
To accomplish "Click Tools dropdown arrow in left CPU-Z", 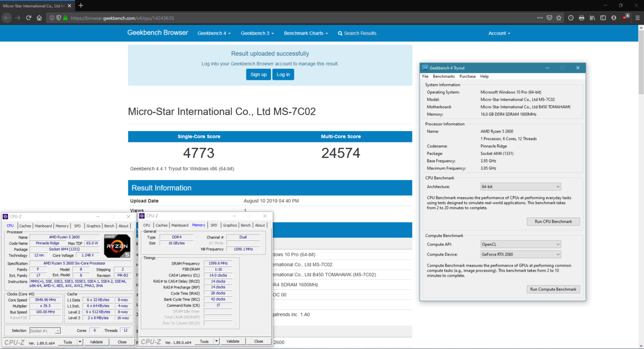I will click(x=79, y=342).
